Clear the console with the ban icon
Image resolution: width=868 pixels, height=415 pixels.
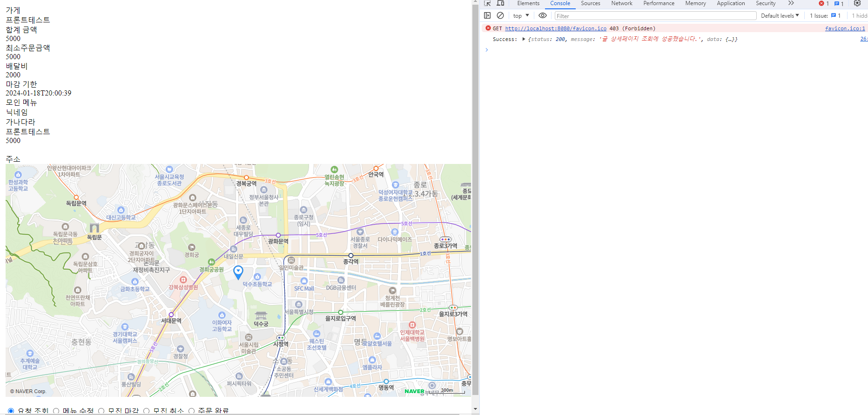click(500, 15)
